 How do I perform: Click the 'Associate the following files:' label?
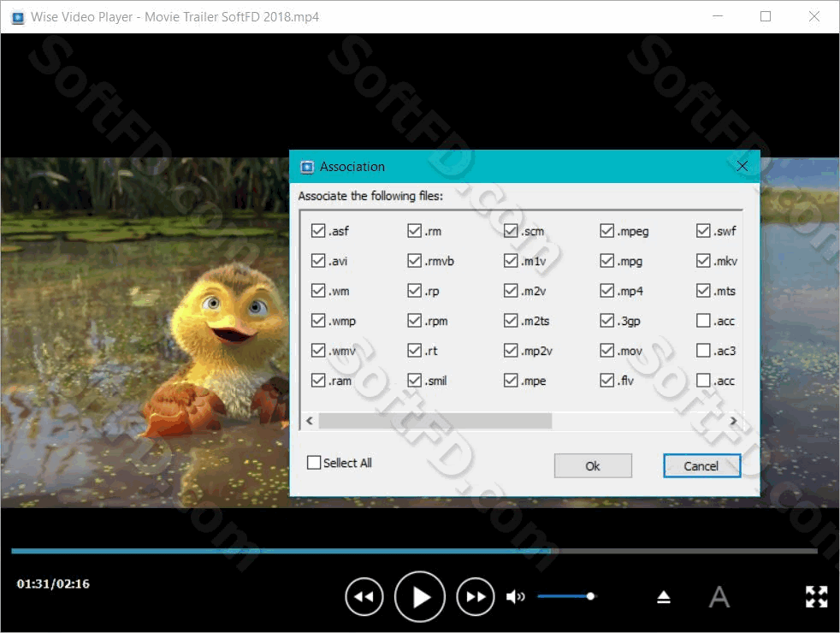click(x=370, y=196)
